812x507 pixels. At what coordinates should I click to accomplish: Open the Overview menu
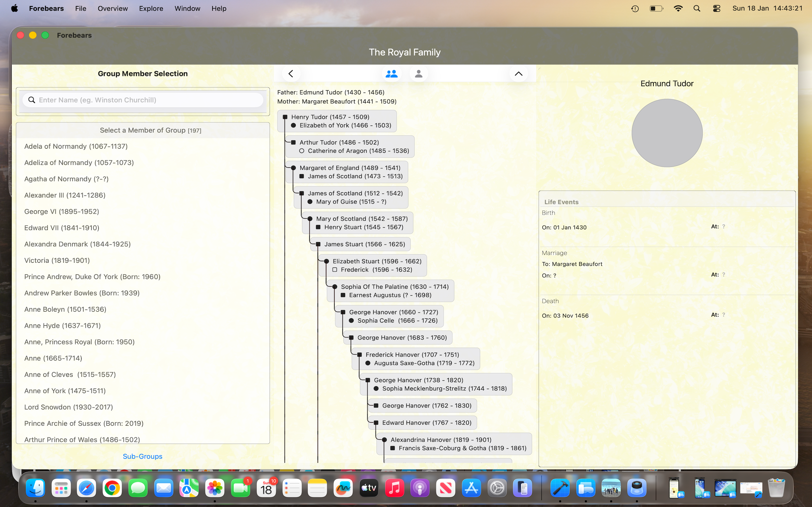(x=112, y=8)
